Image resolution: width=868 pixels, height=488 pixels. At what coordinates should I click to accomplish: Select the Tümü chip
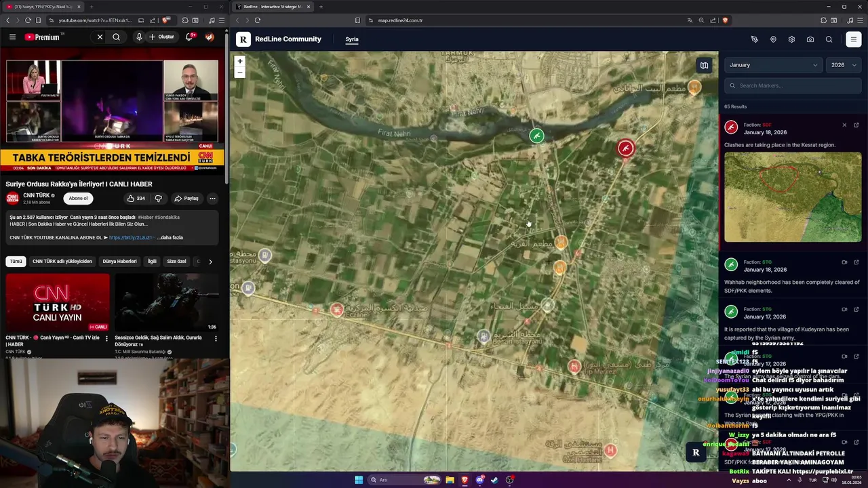click(x=16, y=262)
